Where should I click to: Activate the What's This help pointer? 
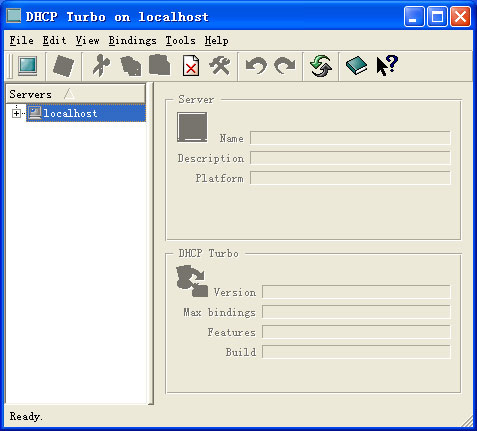coord(387,66)
